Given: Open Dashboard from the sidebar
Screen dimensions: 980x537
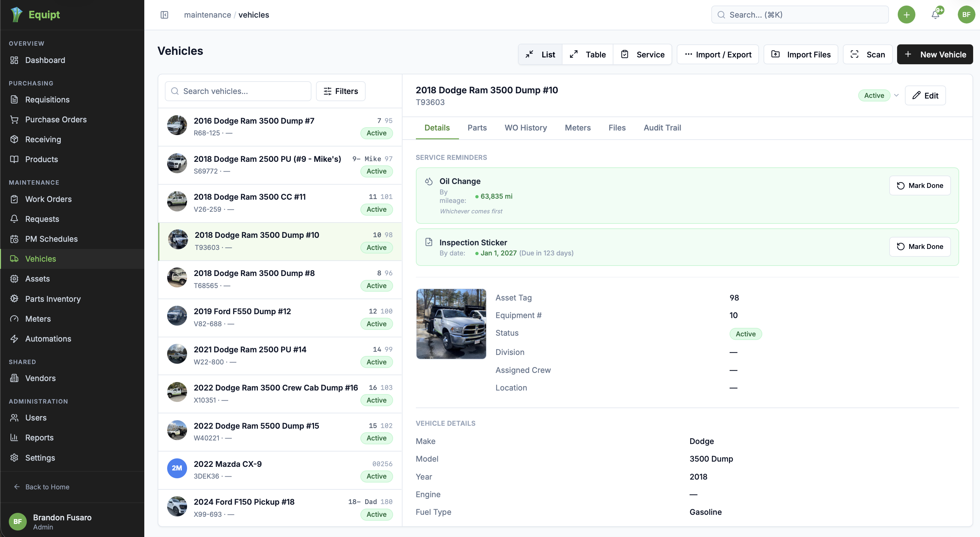Looking at the screenshot, I should click(x=72, y=60).
